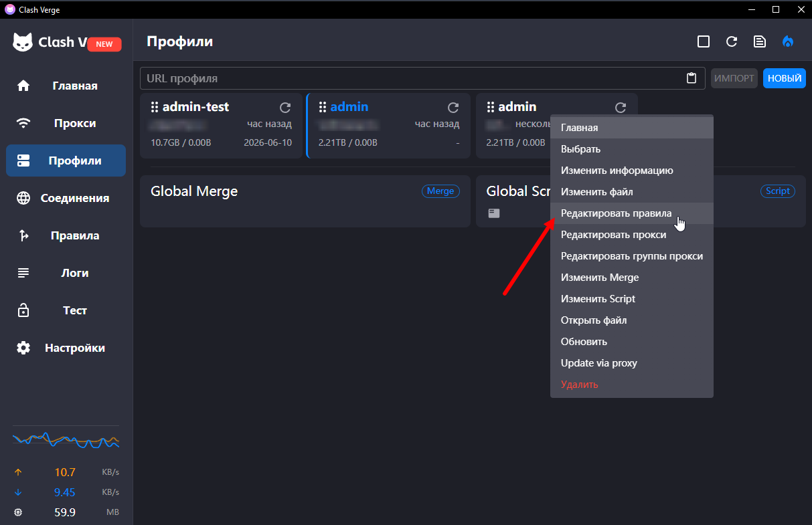Choose Главная in context menu
Image resolution: width=812 pixels, height=525 pixels.
pyautogui.click(x=632, y=128)
